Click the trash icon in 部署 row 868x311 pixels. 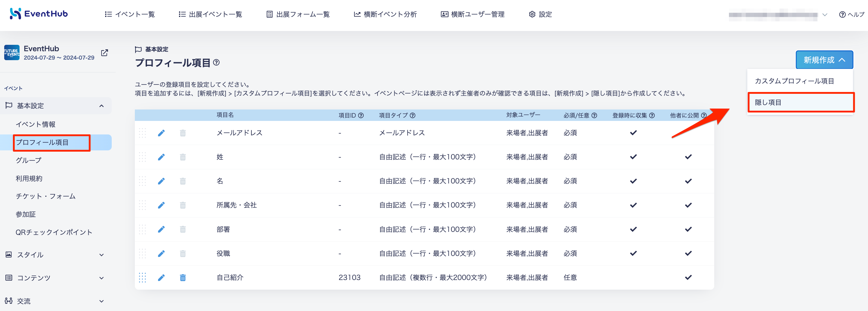click(183, 229)
